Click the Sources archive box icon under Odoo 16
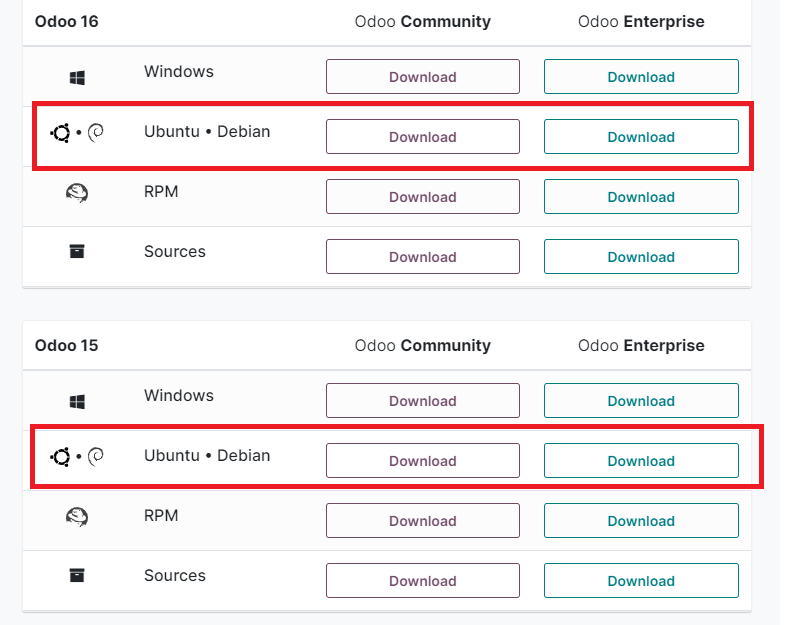This screenshot has width=800, height=625. coord(77,252)
